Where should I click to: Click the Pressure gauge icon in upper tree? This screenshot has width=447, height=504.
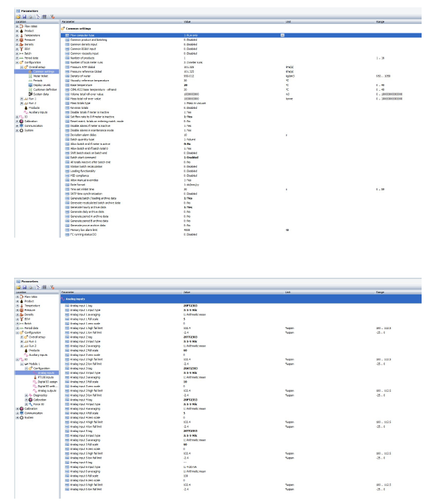click(x=21, y=40)
